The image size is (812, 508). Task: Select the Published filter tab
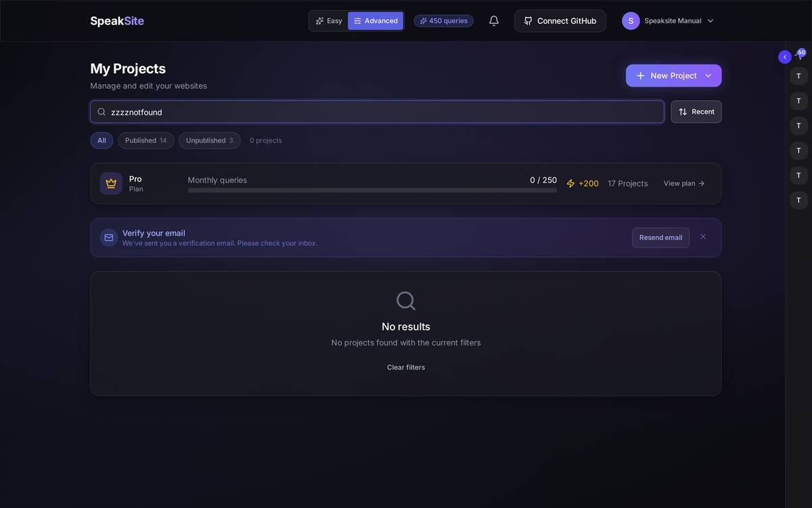pyautogui.click(x=145, y=140)
